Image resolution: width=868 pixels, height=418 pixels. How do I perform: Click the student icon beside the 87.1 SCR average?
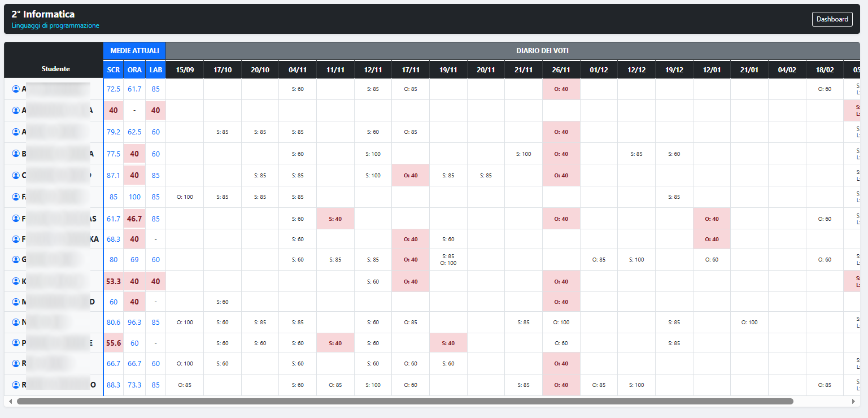[16, 175]
